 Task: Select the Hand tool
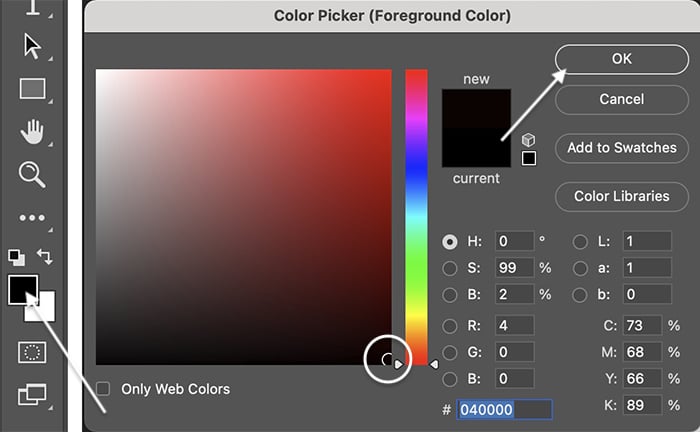(x=32, y=132)
